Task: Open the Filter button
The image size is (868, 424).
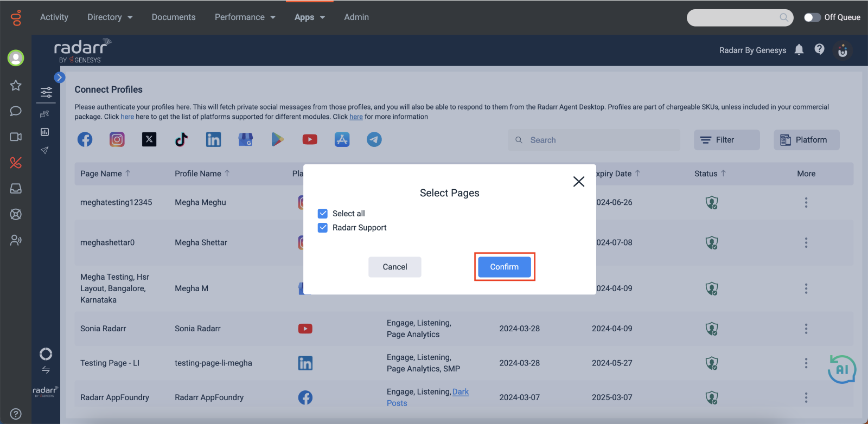Action: [x=727, y=140]
